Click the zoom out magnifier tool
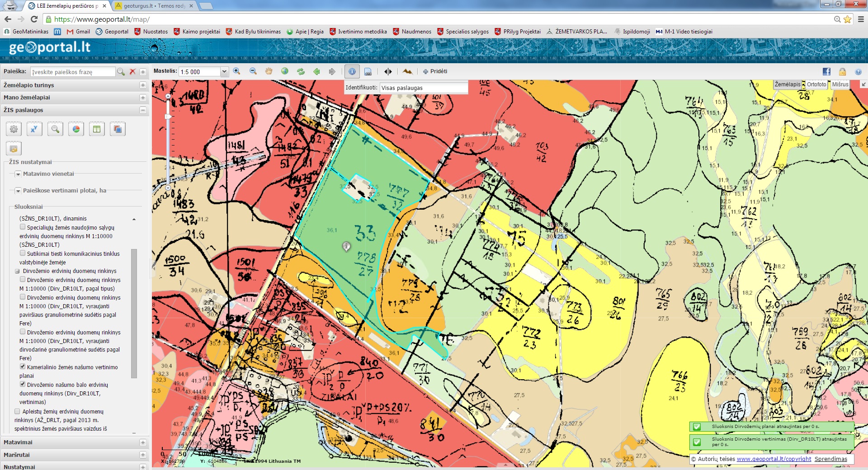This screenshot has height=470, width=868. point(253,71)
